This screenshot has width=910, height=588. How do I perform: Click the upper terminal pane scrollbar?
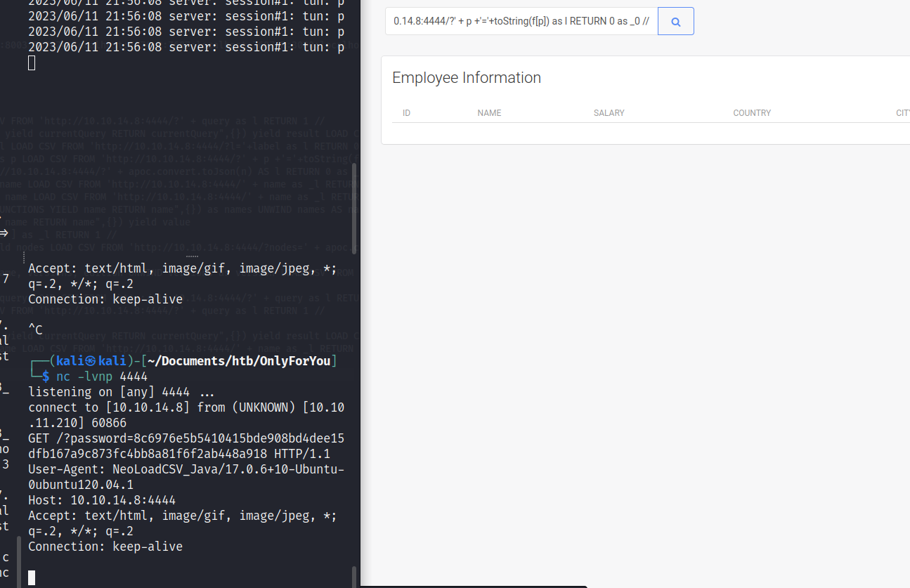(x=355, y=208)
